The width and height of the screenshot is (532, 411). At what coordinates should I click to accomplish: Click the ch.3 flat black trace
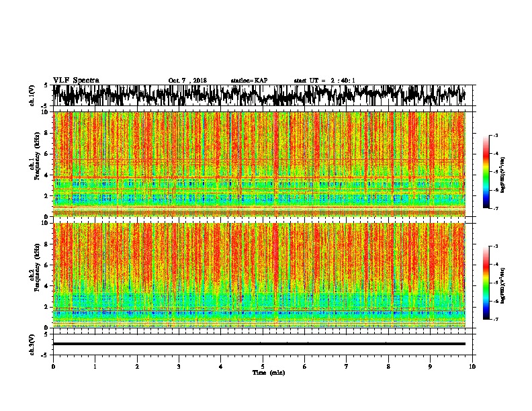coord(259,344)
